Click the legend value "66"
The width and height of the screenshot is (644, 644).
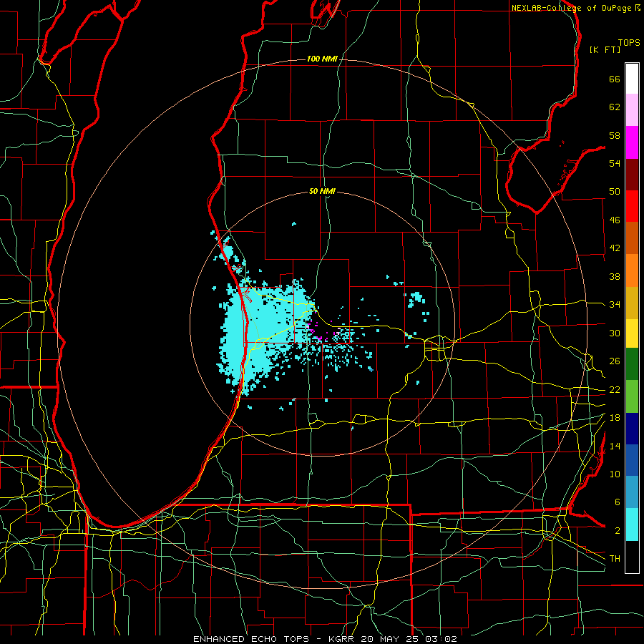pos(615,79)
